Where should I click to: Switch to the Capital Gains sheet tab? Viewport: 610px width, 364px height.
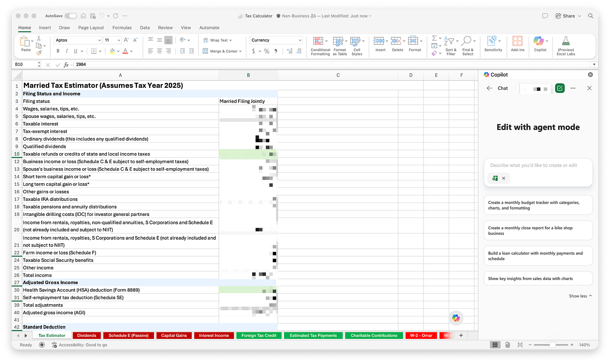(x=174, y=336)
